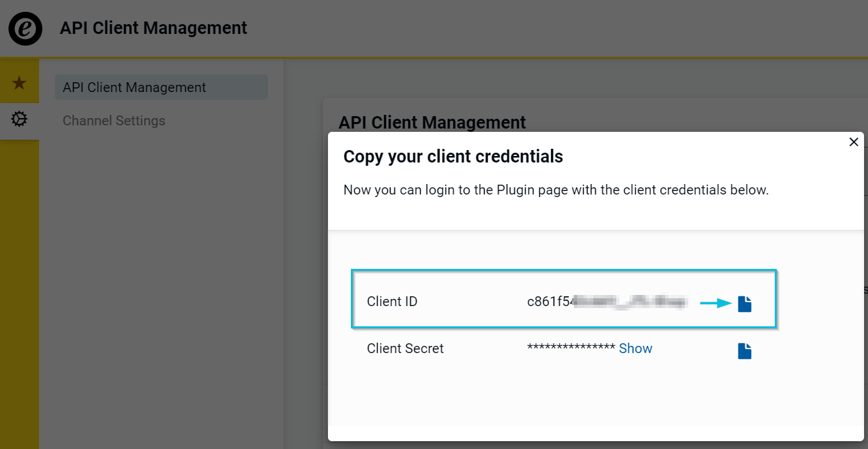Copy the Client ID to clipboard
Viewport: 868px width, 449px height.
[x=745, y=303]
